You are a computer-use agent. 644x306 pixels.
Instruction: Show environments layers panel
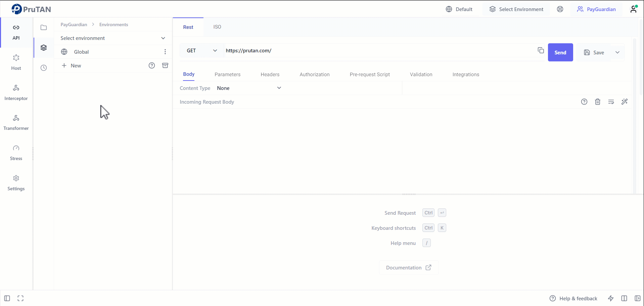point(44,48)
